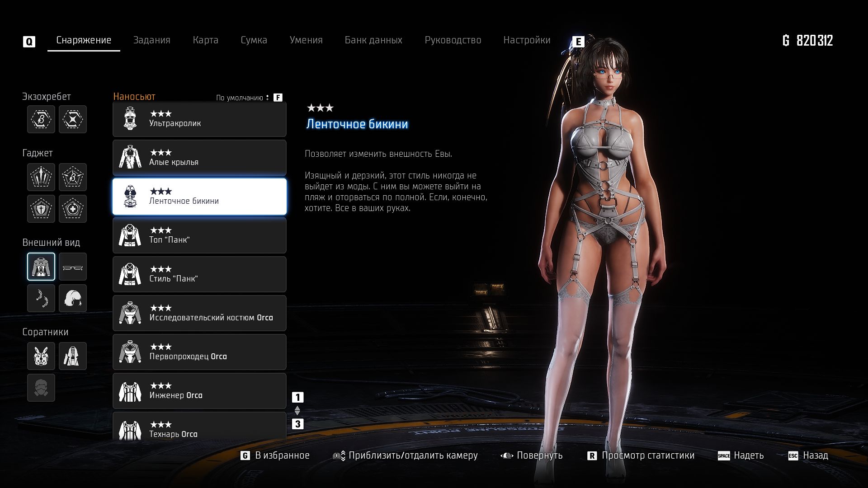Open the glasses slot under Внешний вид
Image resolution: width=868 pixels, height=488 pixels.
click(72, 267)
